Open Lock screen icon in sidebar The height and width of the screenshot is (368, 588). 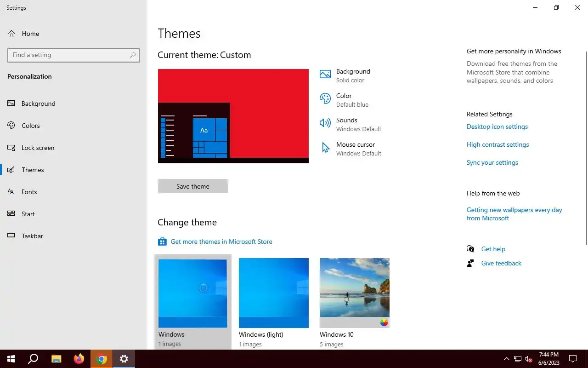tap(11, 148)
